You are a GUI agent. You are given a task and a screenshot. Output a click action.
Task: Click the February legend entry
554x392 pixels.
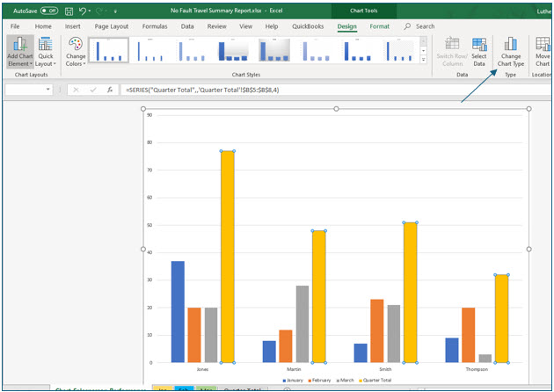click(x=319, y=381)
